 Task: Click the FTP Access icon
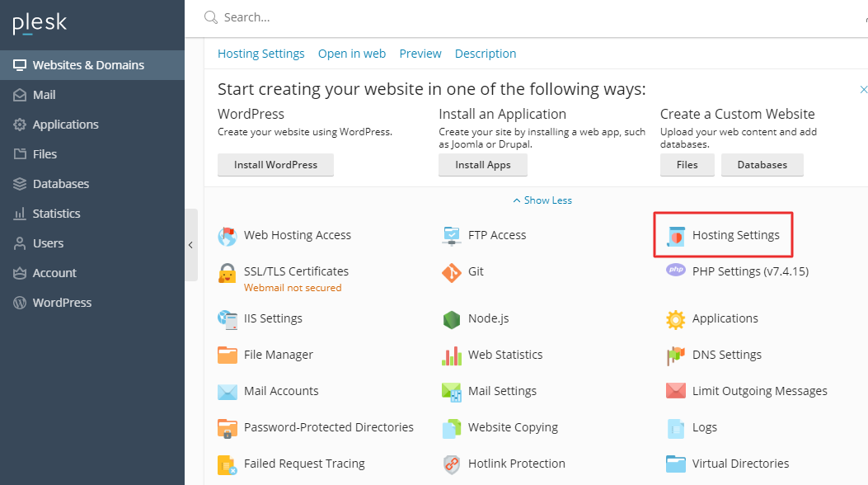(x=452, y=236)
